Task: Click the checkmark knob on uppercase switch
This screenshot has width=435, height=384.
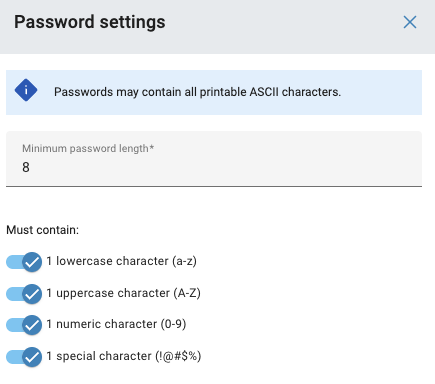Action: pyautogui.click(x=32, y=294)
